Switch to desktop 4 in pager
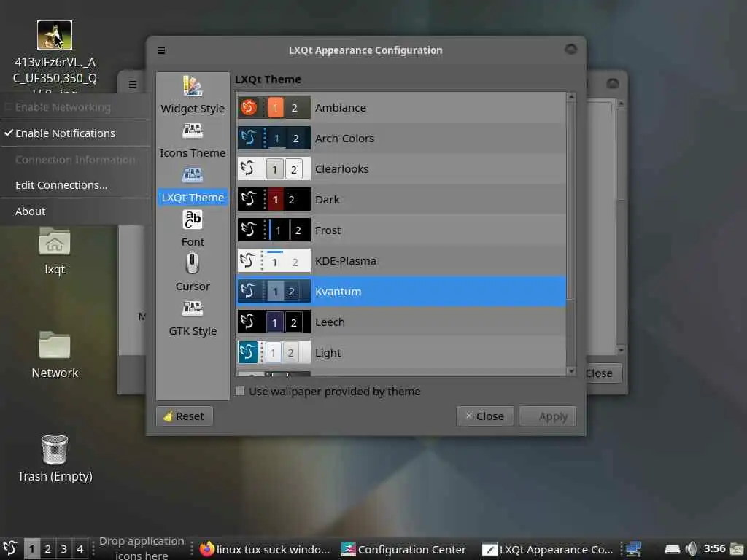 [x=80, y=548]
